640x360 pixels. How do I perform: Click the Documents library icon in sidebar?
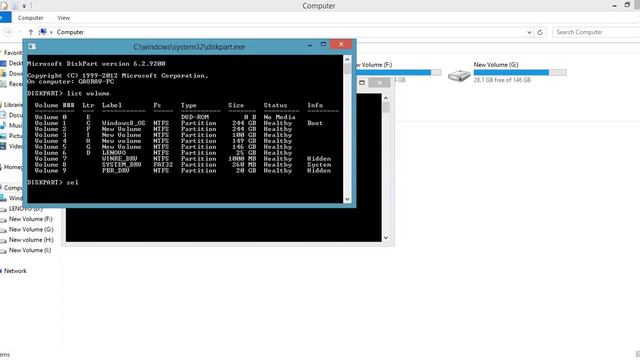pos(3,115)
